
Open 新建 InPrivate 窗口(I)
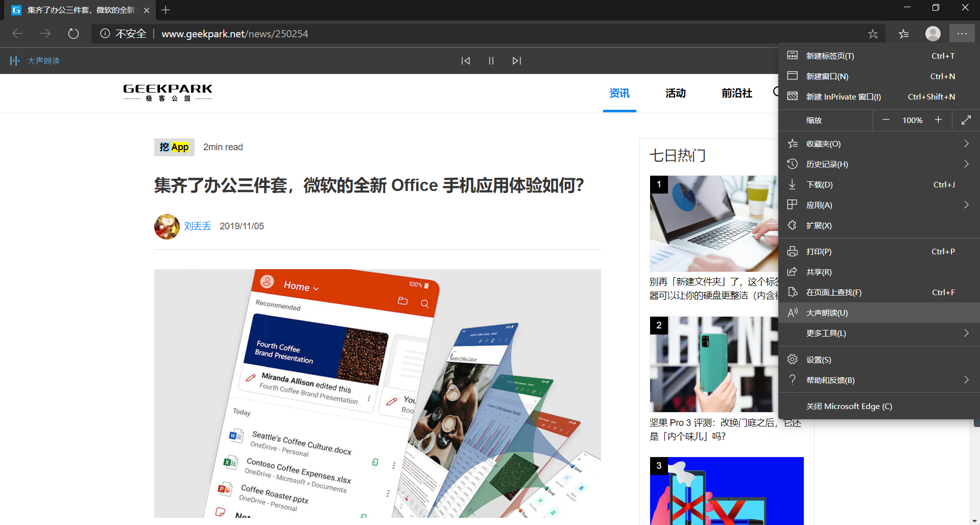[x=879, y=97]
